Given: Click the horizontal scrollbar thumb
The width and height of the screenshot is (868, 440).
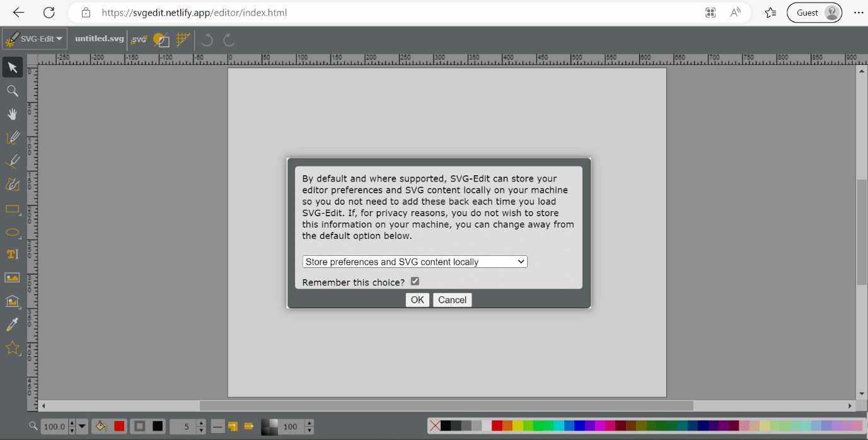Looking at the screenshot, I should point(446,406).
